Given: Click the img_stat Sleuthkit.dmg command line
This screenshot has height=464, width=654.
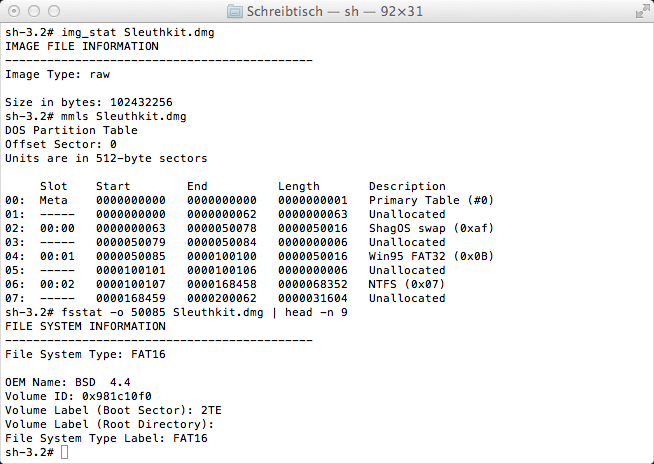Looking at the screenshot, I should 110,33.
